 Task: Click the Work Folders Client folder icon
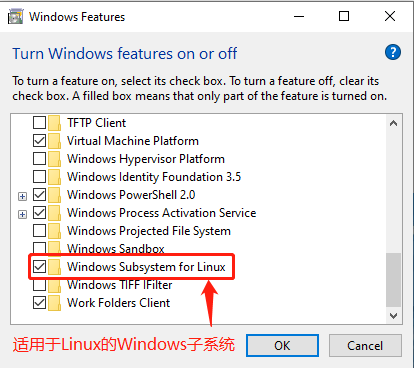[54, 303]
